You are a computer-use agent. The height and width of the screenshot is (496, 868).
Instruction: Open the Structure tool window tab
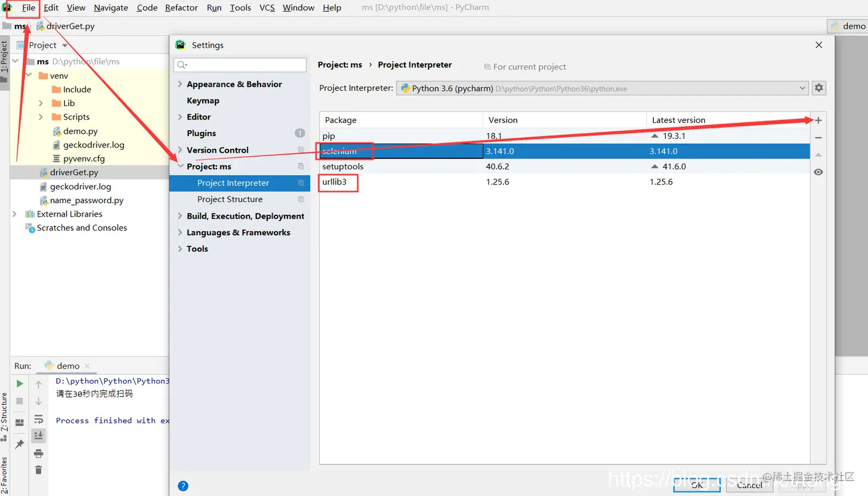coord(4,416)
